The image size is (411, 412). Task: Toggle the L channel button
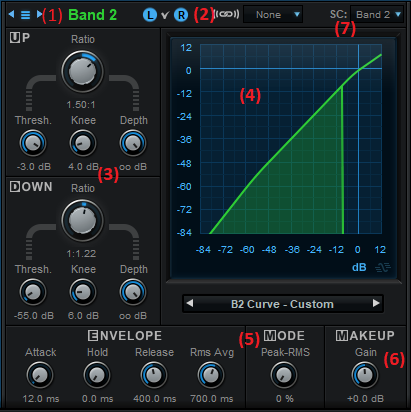(150, 15)
